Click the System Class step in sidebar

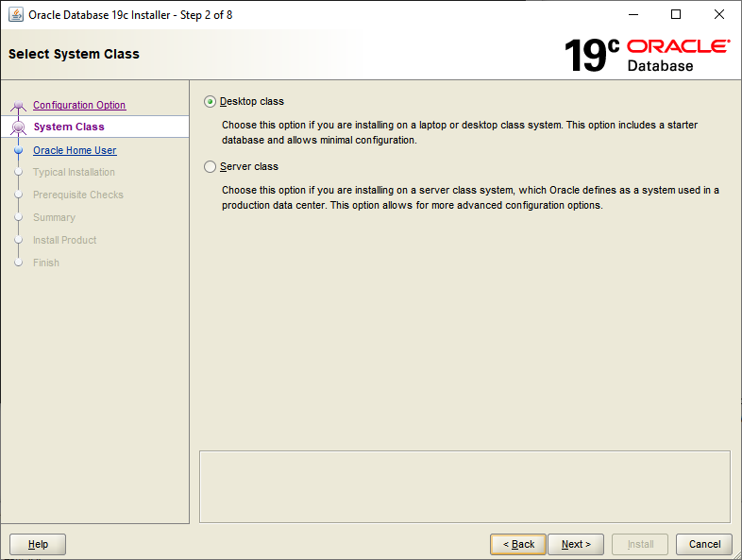69,127
